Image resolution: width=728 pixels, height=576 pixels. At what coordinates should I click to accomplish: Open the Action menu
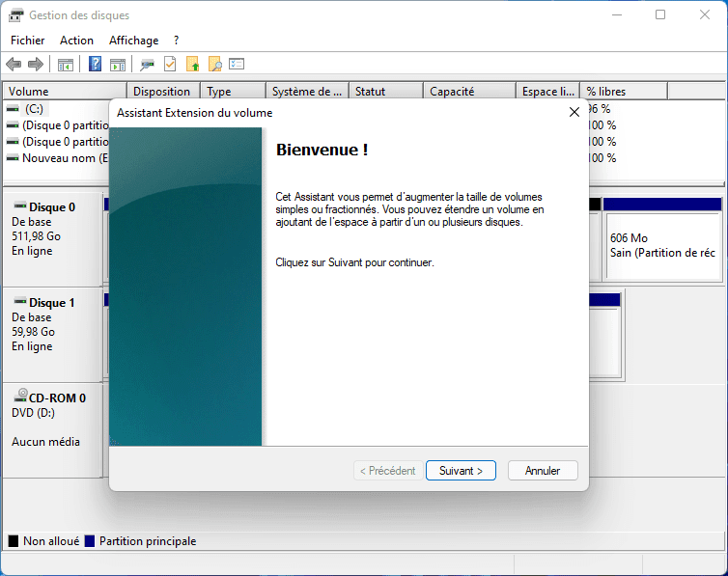(76, 41)
